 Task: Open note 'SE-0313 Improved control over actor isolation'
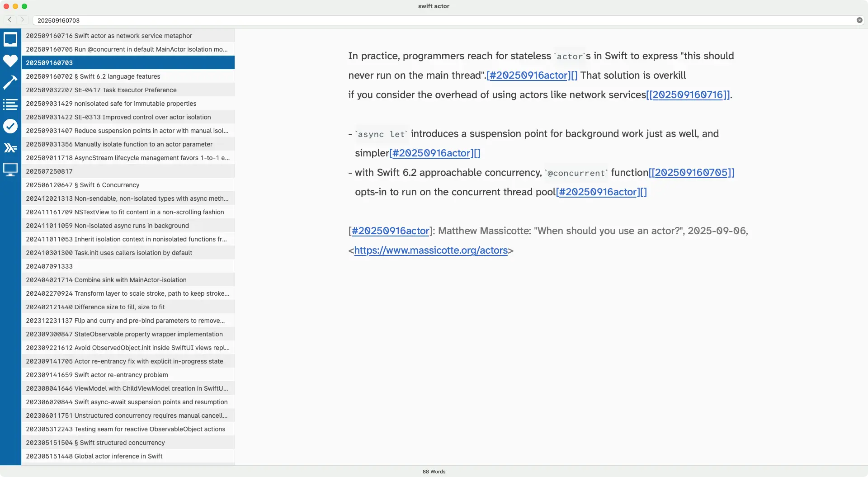click(128, 117)
